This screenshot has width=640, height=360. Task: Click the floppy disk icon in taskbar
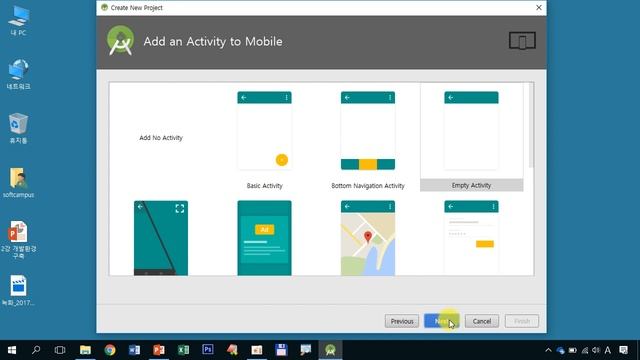(x=281, y=350)
